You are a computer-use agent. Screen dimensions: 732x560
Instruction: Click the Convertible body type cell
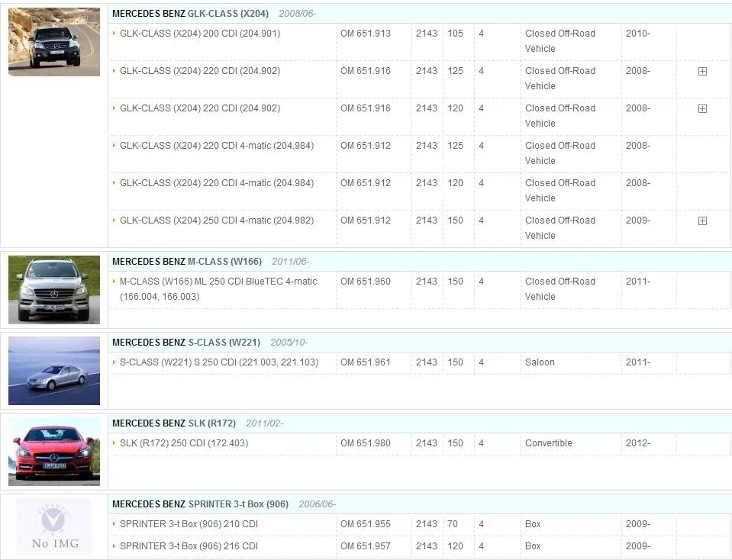(549, 443)
